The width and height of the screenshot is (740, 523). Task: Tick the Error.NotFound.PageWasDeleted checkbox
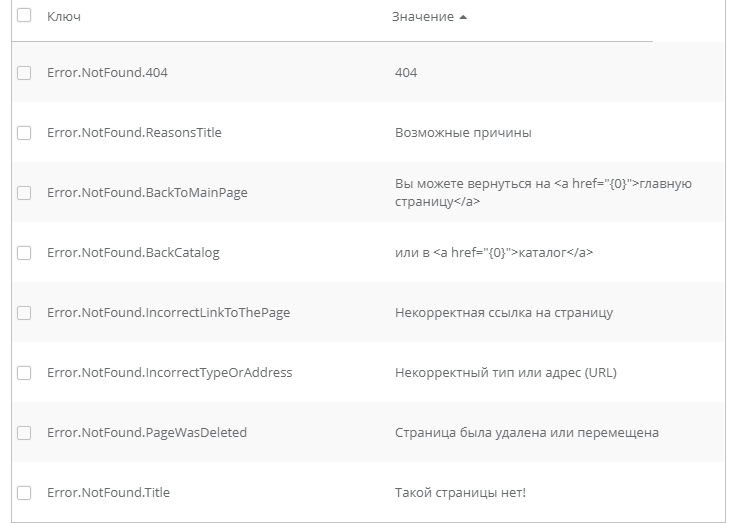pos(24,433)
